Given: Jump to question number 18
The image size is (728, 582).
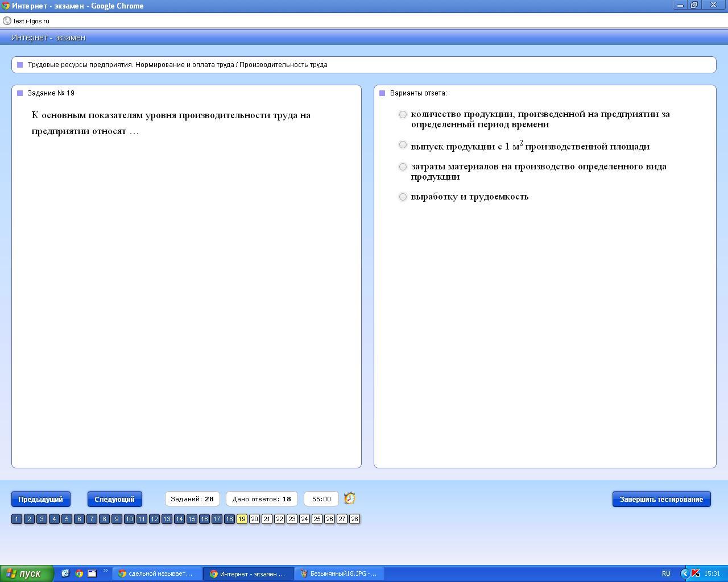Looking at the screenshot, I should [x=229, y=519].
